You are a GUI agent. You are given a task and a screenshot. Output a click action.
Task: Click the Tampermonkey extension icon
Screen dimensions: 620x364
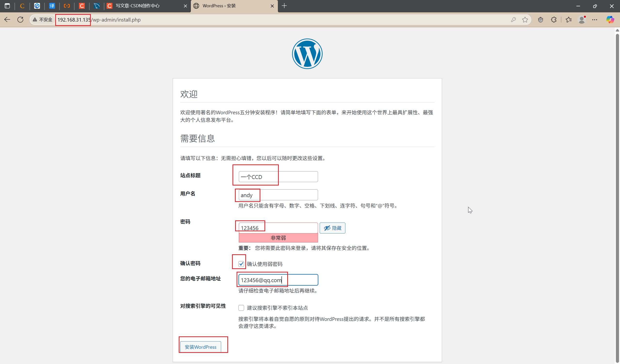(541, 20)
